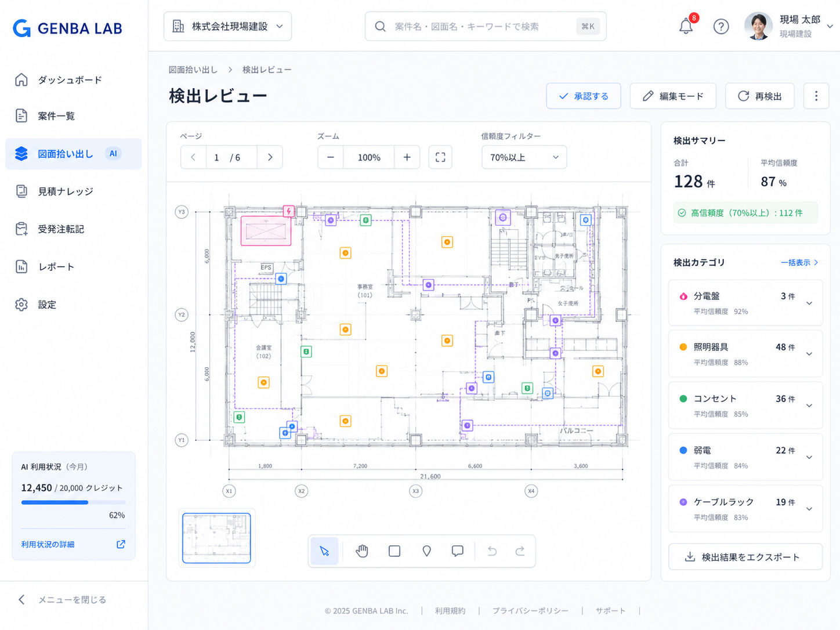Go to the previous page arrow

[x=194, y=157]
